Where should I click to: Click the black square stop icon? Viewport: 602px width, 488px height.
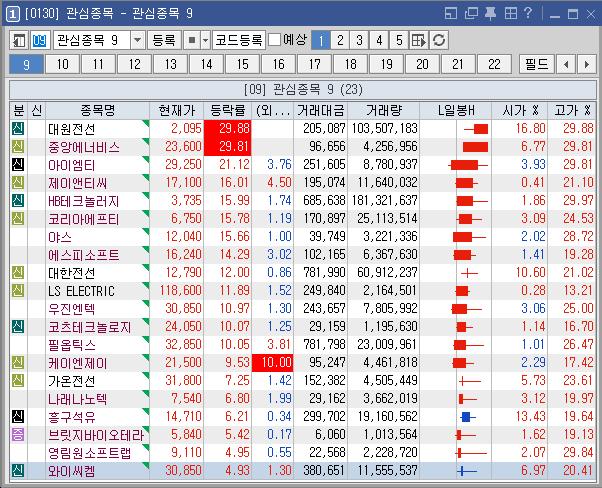point(192,40)
